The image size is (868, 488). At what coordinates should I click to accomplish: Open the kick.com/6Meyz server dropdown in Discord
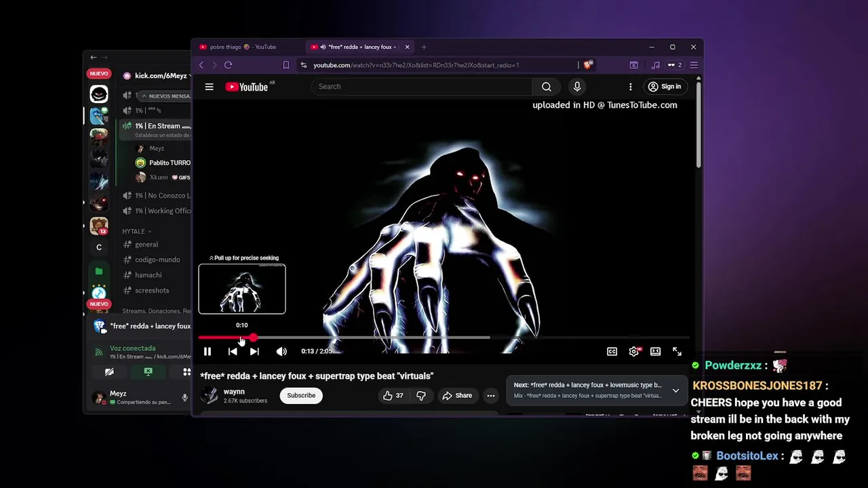coord(156,76)
